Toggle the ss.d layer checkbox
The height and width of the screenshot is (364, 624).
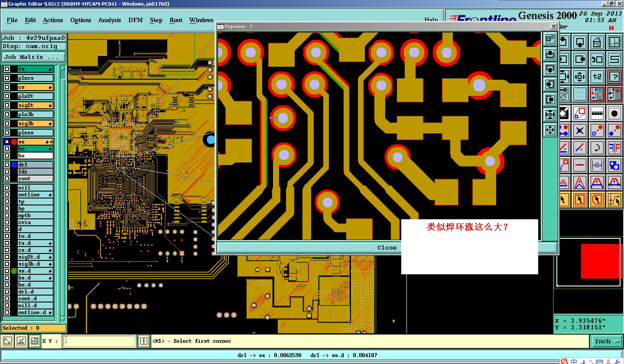click(x=7, y=271)
